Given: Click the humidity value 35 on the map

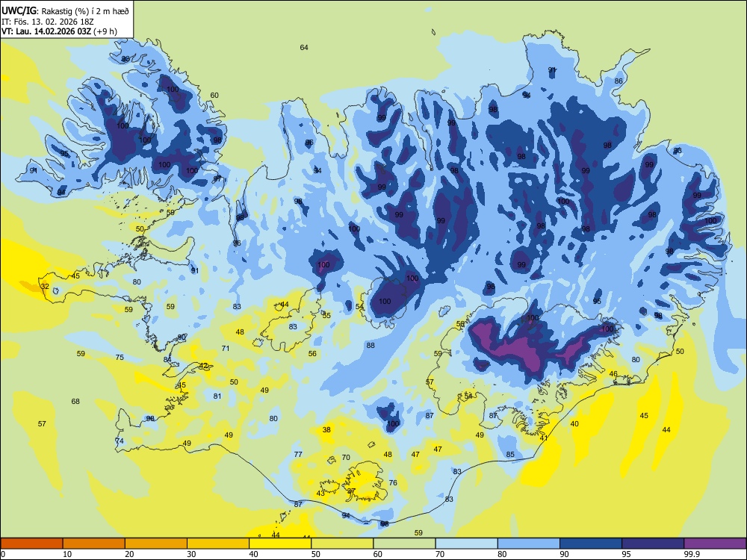Looking at the screenshot, I should [326, 315].
